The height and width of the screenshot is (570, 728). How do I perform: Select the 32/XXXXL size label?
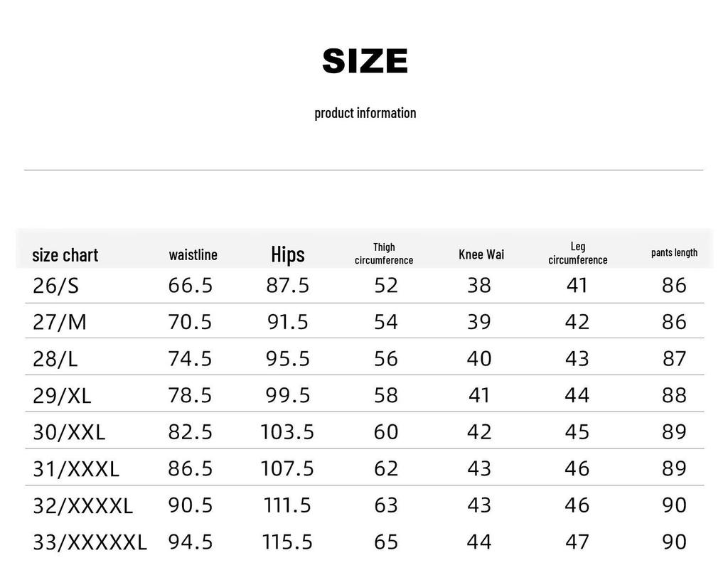tap(82, 505)
